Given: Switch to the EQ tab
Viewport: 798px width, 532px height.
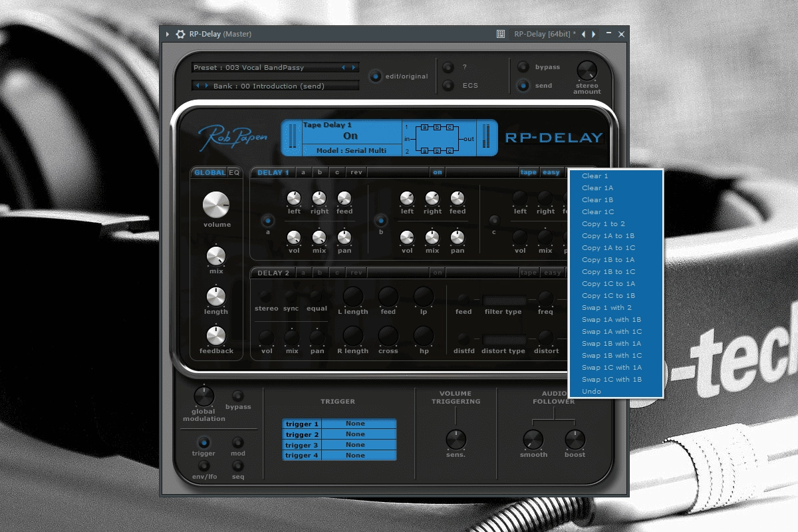Looking at the screenshot, I should (x=234, y=173).
